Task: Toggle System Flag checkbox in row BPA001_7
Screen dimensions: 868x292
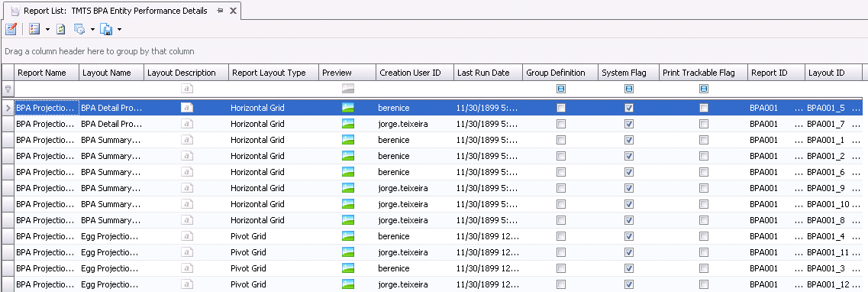Action: coord(629,124)
